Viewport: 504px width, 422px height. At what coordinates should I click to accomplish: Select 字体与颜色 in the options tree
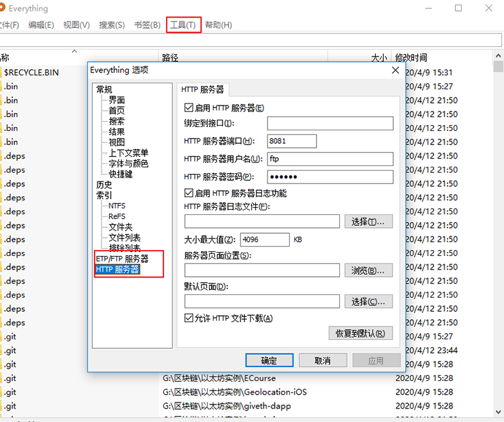128,163
